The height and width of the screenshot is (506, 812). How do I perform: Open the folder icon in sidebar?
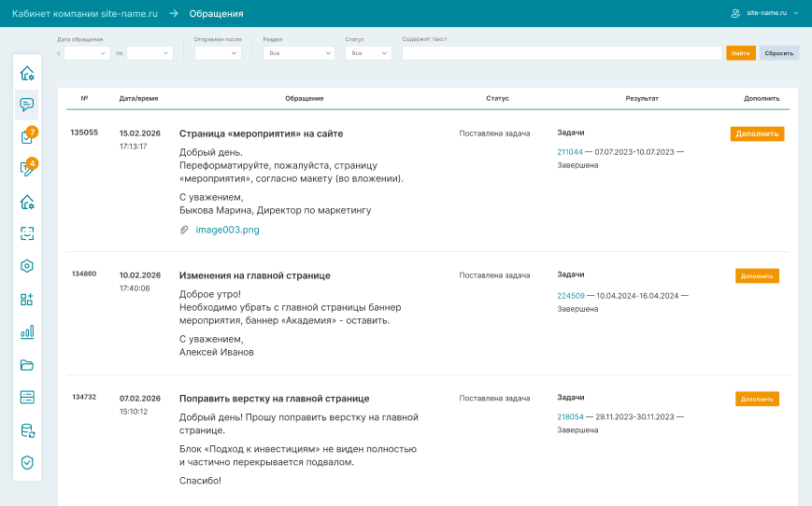coord(27,364)
